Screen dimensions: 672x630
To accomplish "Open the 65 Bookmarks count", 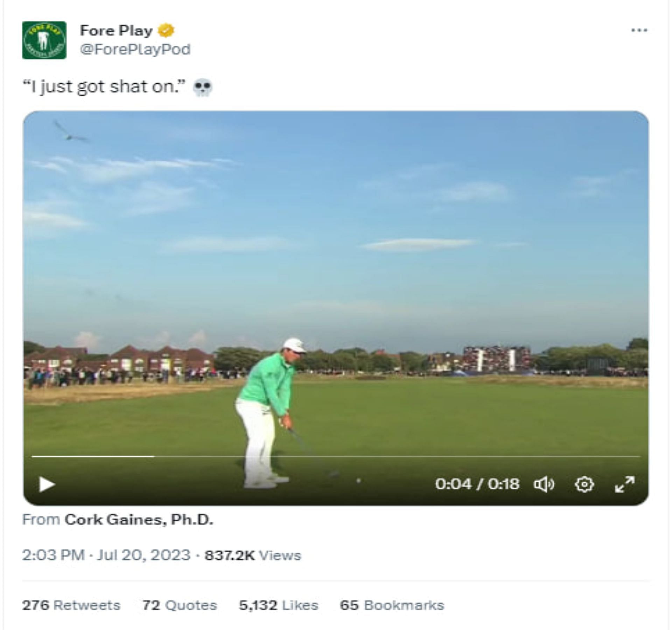I will click(x=392, y=605).
